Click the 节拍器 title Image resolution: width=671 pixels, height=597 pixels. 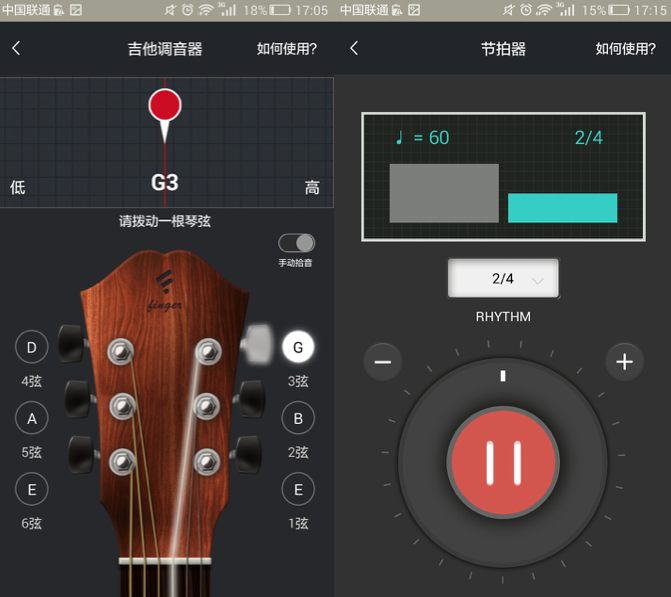coord(503,49)
